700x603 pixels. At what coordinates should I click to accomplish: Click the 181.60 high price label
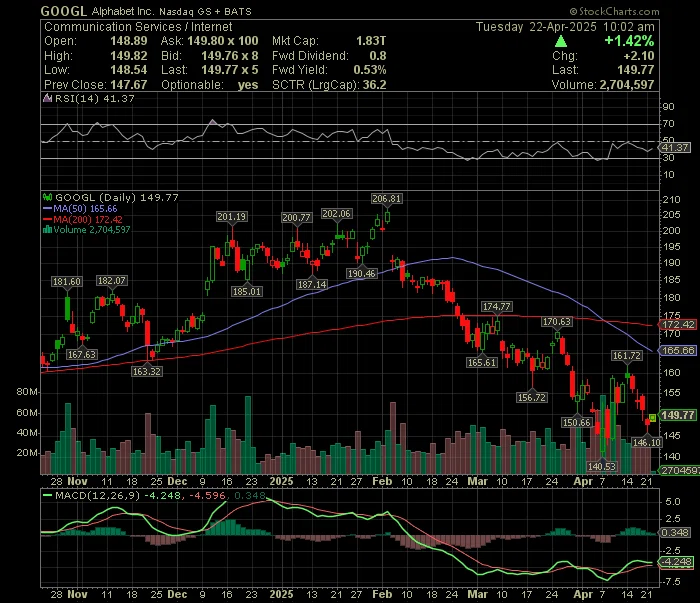tap(67, 281)
